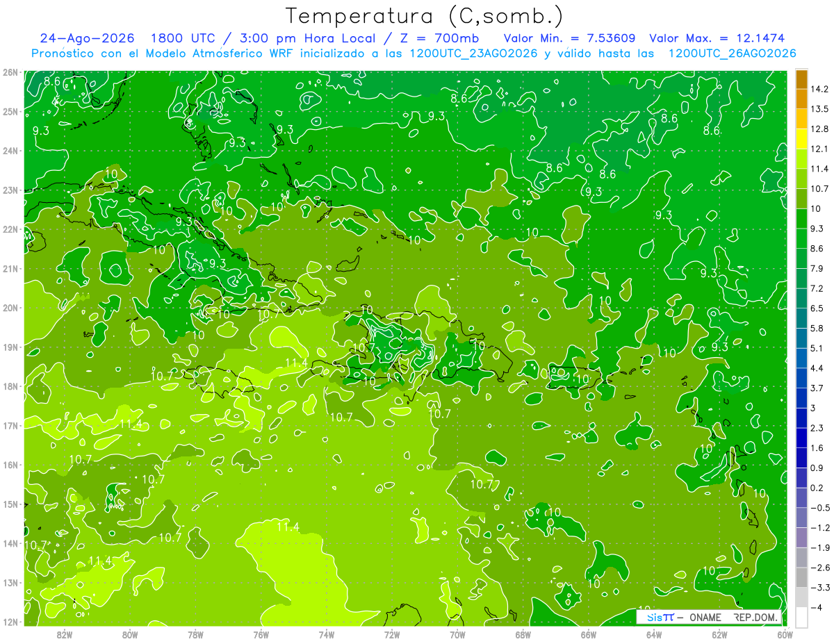
Task: Click the legend label '5.1'
Action: click(817, 348)
